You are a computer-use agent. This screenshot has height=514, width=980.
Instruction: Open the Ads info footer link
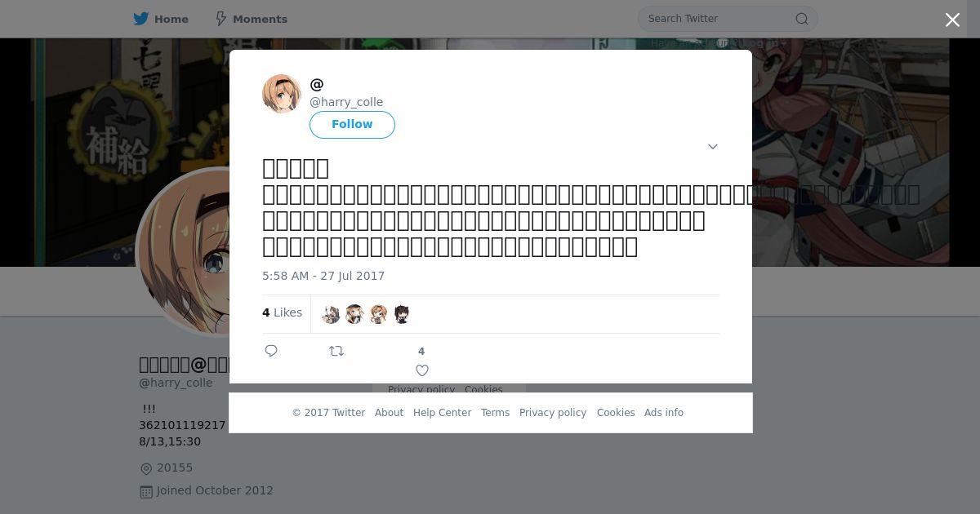coord(664,413)
